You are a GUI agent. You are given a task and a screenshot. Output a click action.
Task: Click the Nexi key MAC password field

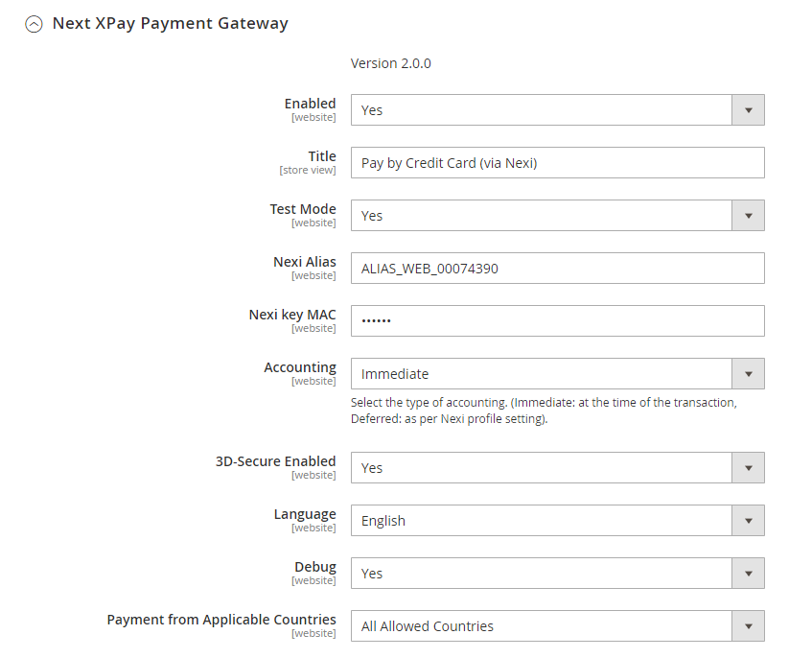[557, 321]
